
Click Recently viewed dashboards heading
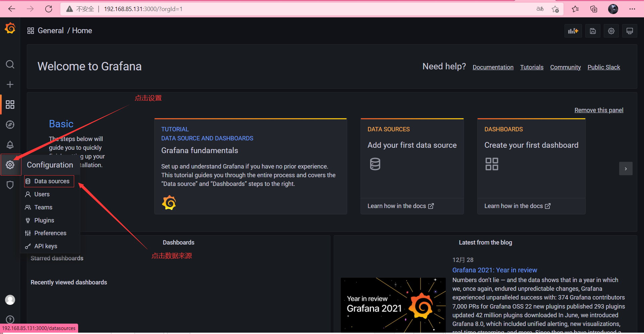point(69,282)
